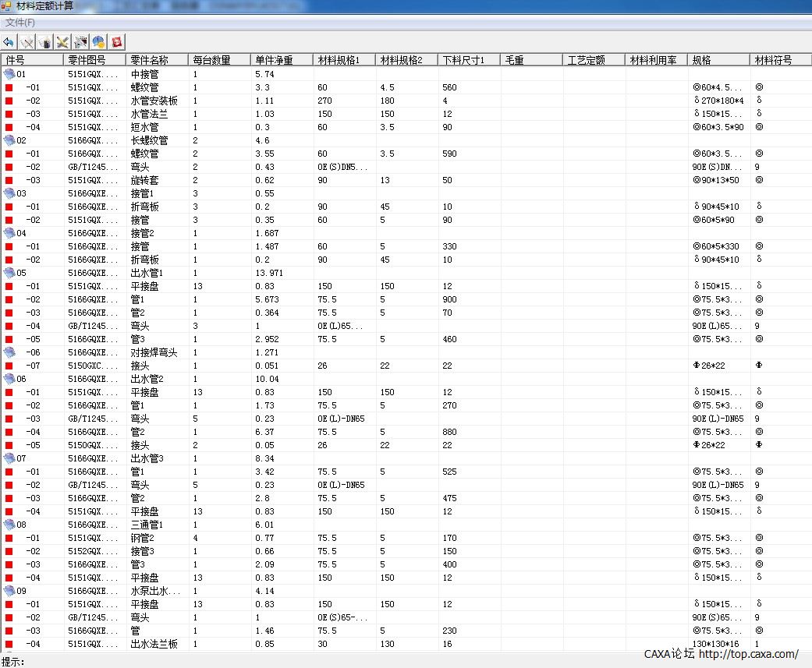Click the cutting size value 880
Image resolution: width=812 pixels, height=668 pixels.
pos(449,432)
